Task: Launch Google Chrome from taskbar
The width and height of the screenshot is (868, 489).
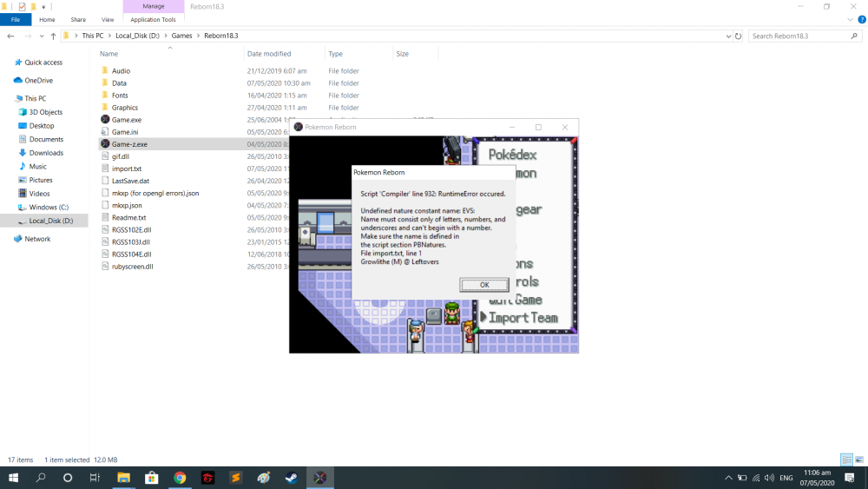Action: 180,478
